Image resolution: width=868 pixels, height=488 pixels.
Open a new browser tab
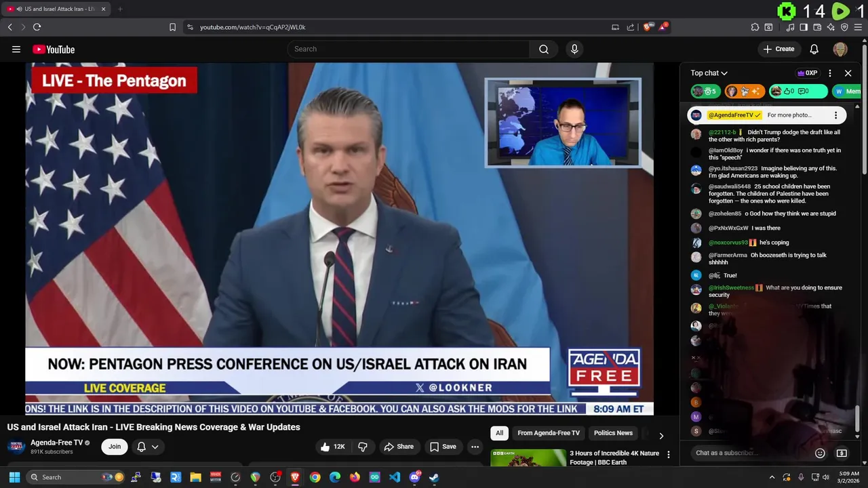coord(120,9)
